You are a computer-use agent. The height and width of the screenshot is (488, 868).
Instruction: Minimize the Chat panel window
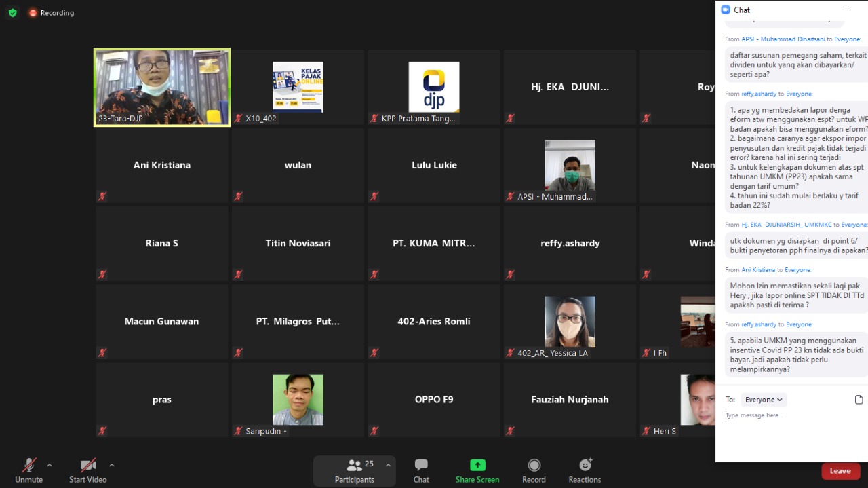[x=846, y=10]
